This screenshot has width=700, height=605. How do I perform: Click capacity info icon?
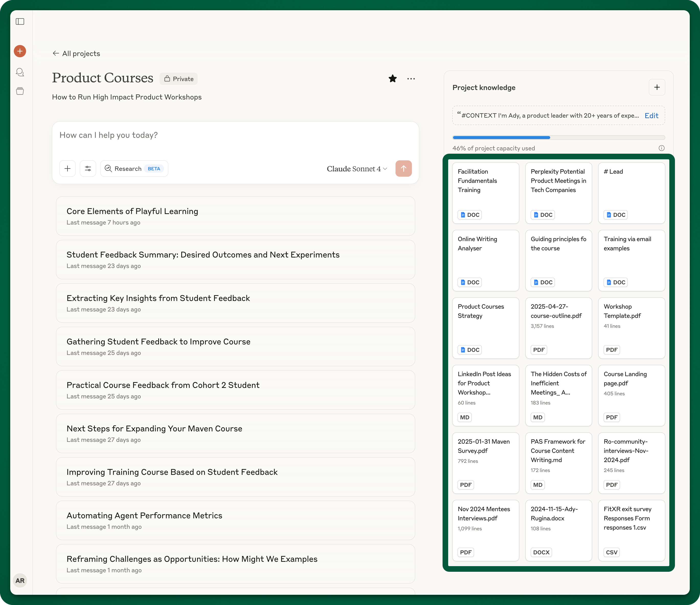[661, 148]
